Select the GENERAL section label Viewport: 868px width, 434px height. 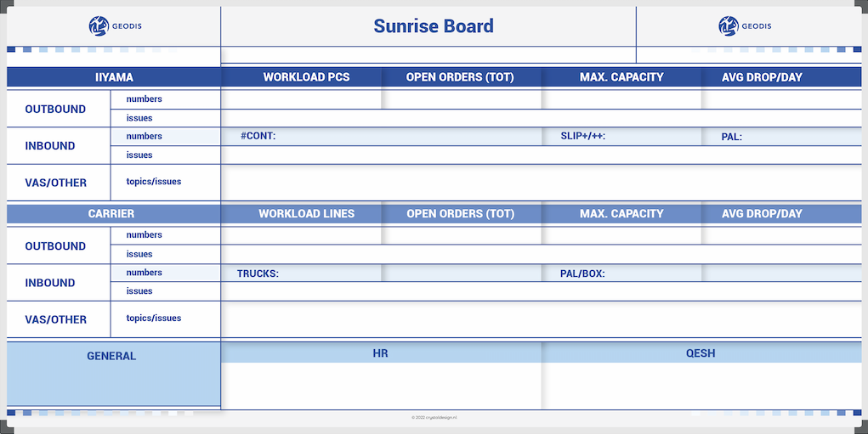[111, 356]
